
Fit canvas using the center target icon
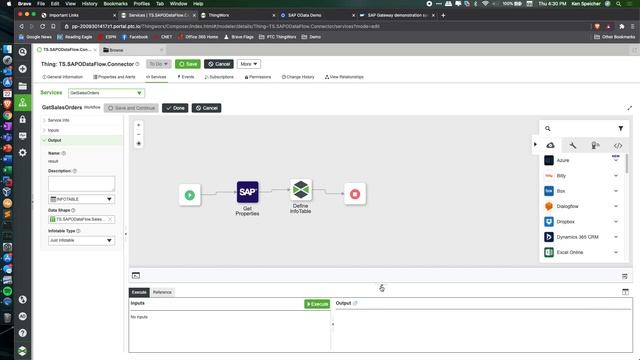click(139, 144)
